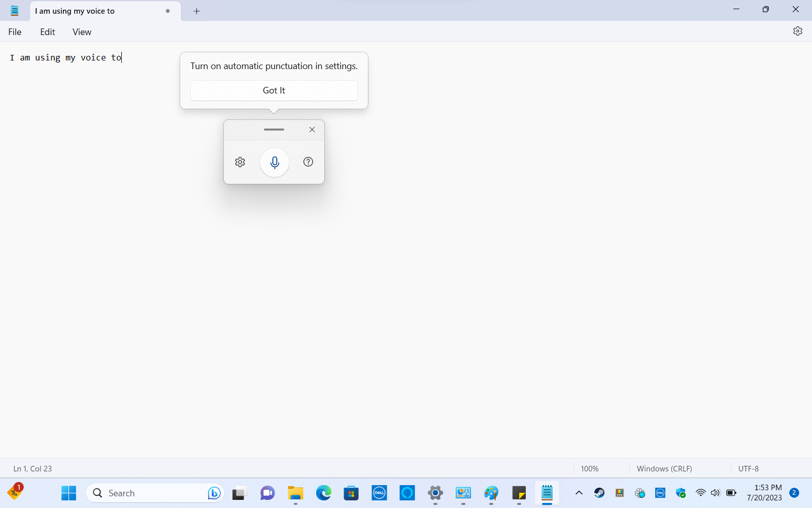812x508 pixels.
Task: Click the UTF-8 encoding indicator
Action: [x=749, y=469]
